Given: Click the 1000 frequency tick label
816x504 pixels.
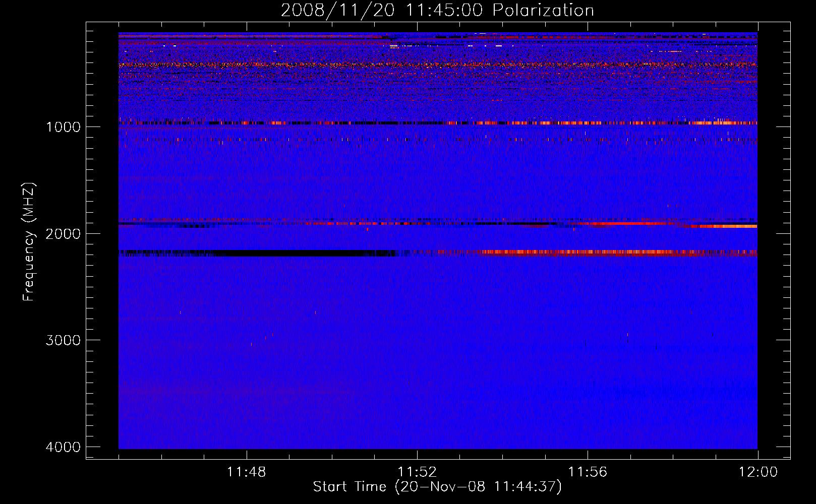Looking at the screenshot, I should pos(63,127).
